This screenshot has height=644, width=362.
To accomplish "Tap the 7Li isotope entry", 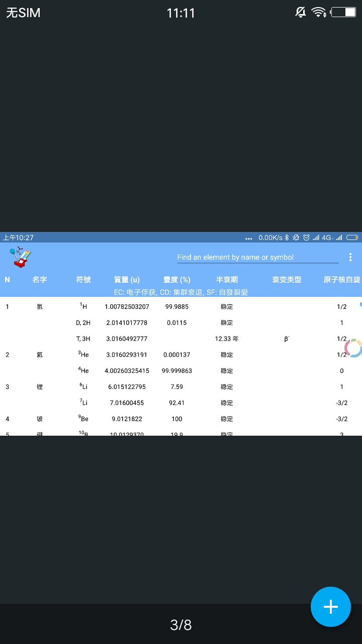I will tap(83, 403).
